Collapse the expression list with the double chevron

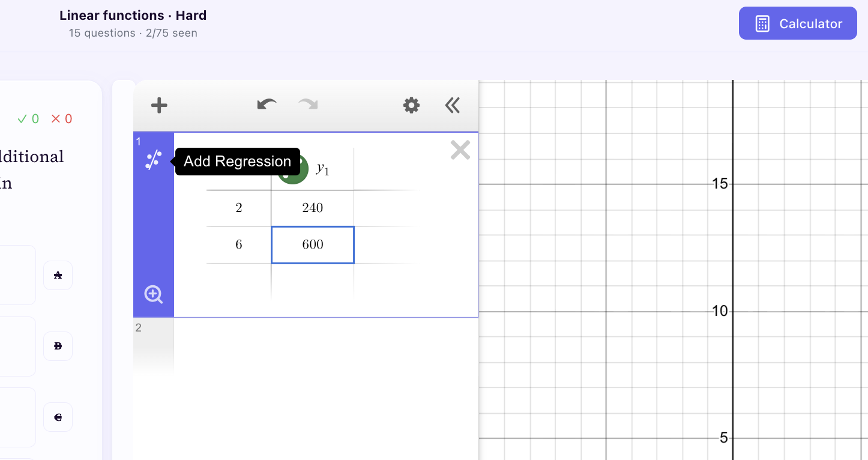point(452,105)
